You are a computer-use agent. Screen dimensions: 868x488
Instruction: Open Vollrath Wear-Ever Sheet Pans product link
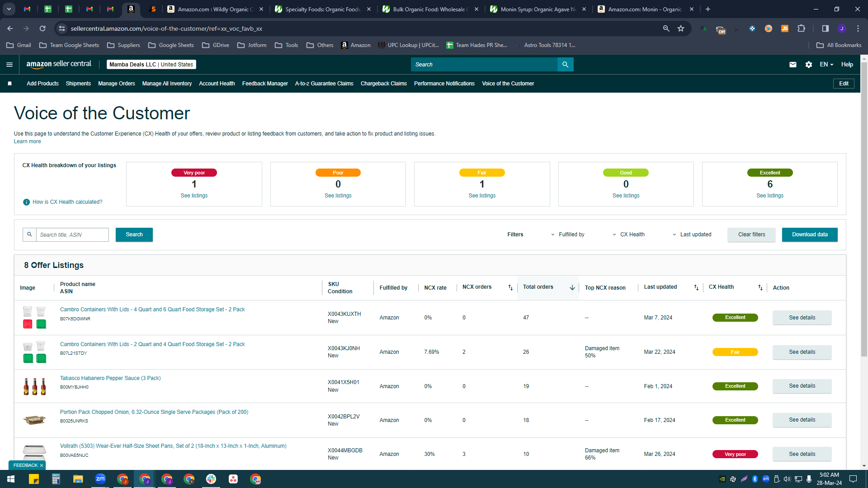coord(173,446)
